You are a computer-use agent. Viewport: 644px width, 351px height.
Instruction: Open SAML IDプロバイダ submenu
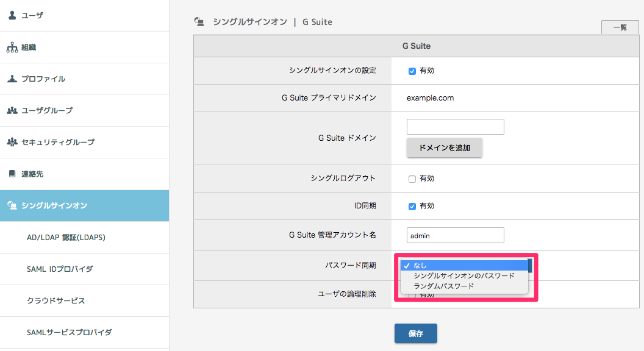tap(84, 269)
